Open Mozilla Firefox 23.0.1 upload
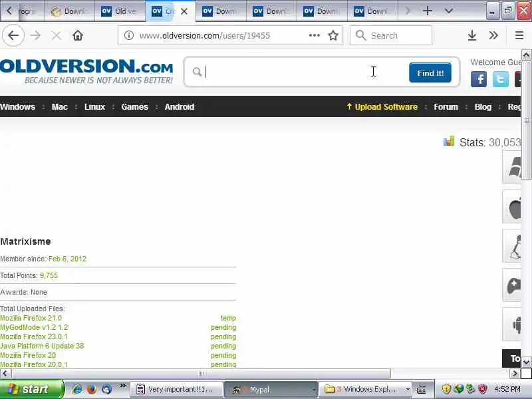532x399 pixels. tap(34, 337)
